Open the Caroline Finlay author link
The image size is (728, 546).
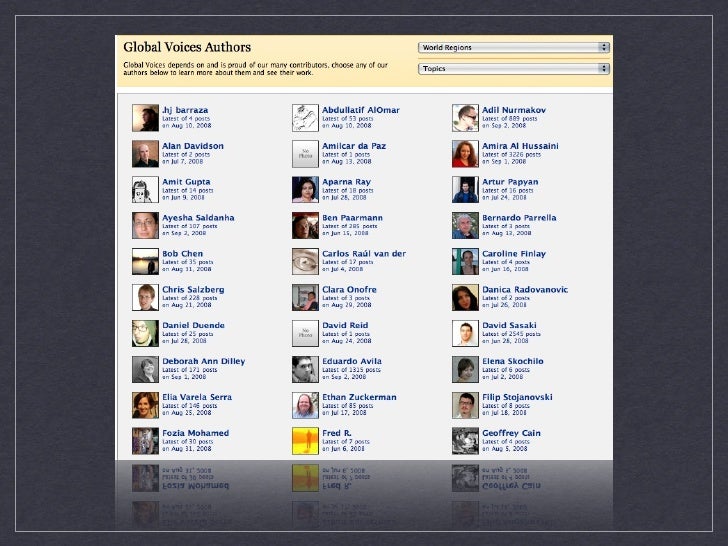tap(514, 254)
